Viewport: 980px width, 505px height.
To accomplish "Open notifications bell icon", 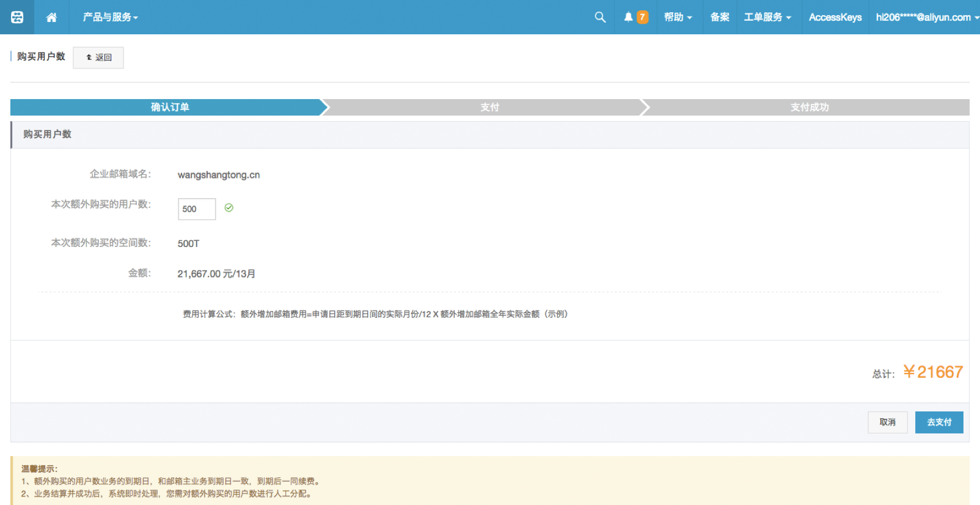I will click(x=628, y=17).
